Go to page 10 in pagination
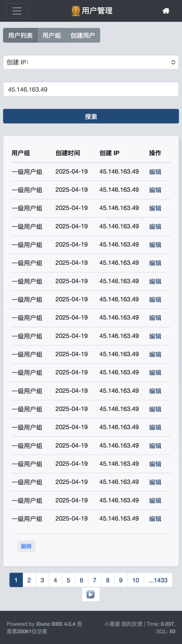Screen dimensions: 182x644 pyautogui.click(x=136, y=580)
